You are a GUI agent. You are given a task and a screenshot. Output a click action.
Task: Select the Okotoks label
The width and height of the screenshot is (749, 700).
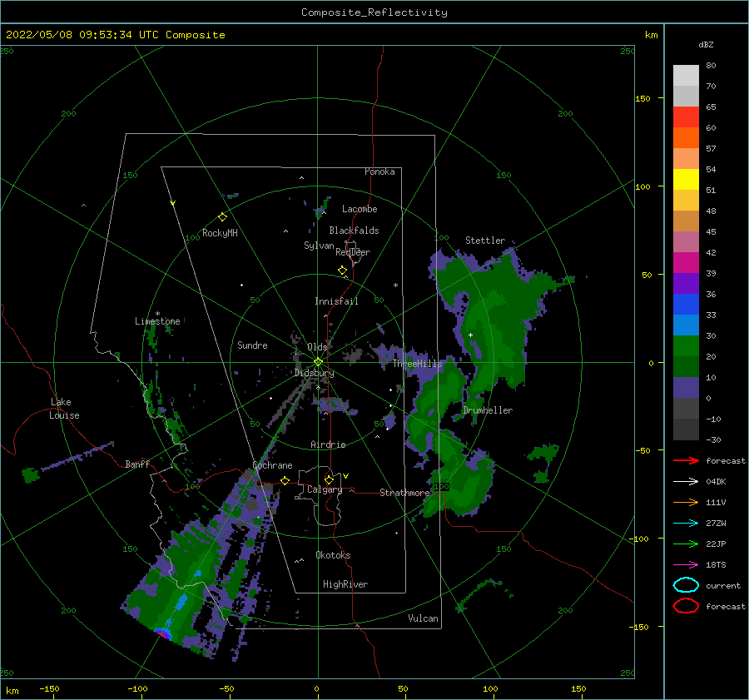(333, 554)
